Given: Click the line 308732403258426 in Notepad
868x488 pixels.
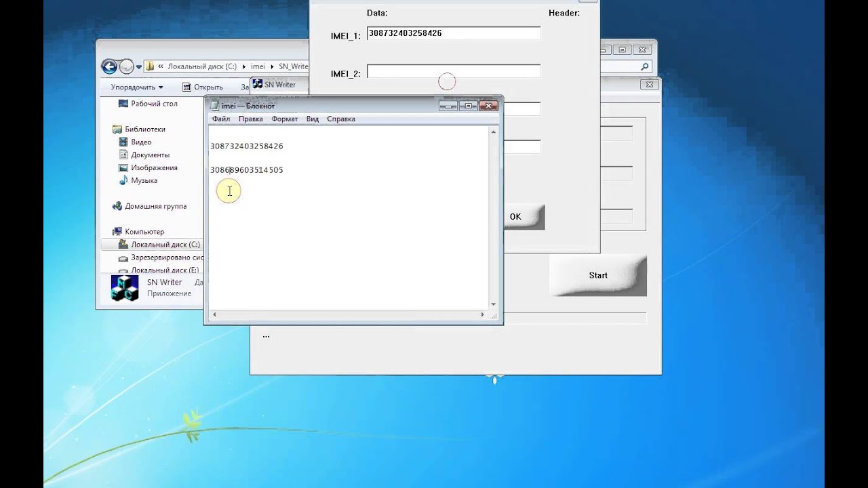Looking at the screenshot, I should tap(247, 146).
